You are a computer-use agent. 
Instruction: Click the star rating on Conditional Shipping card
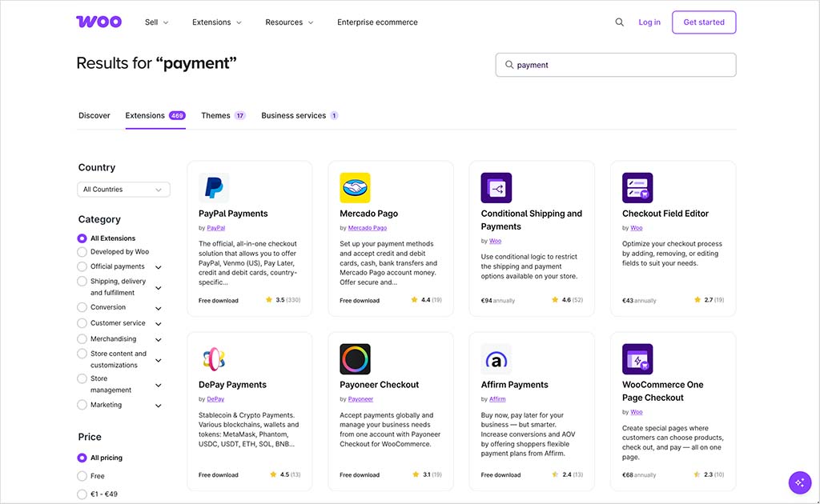pos(555,300)
